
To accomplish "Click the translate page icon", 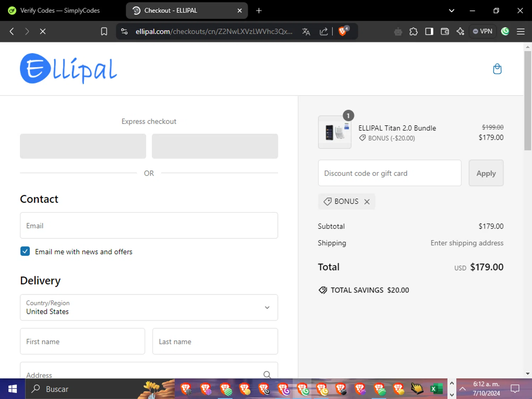I will click(306, 32).
